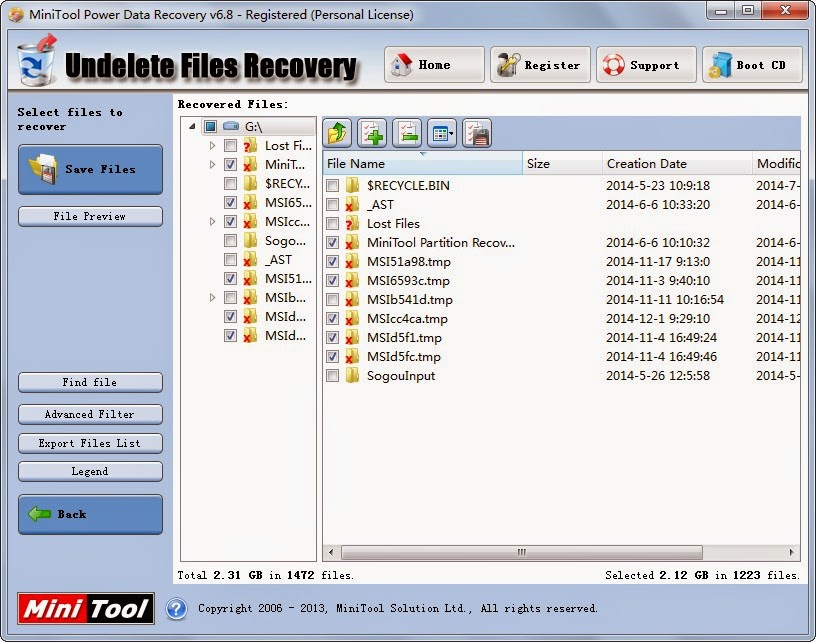Image resolution: width=816 pixels, height=642 pixels.
Task: Open the column display options icon
Action: [438, 131]
